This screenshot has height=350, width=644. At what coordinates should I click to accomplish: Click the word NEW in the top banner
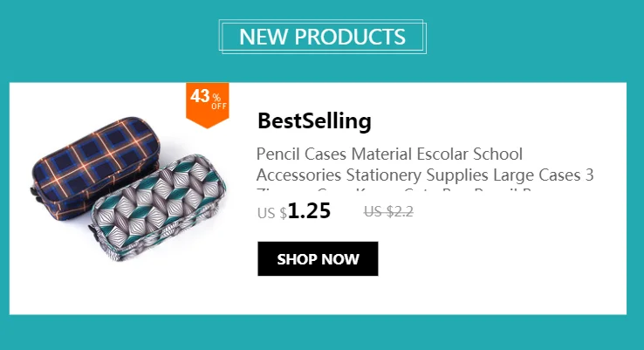[264, 37]
